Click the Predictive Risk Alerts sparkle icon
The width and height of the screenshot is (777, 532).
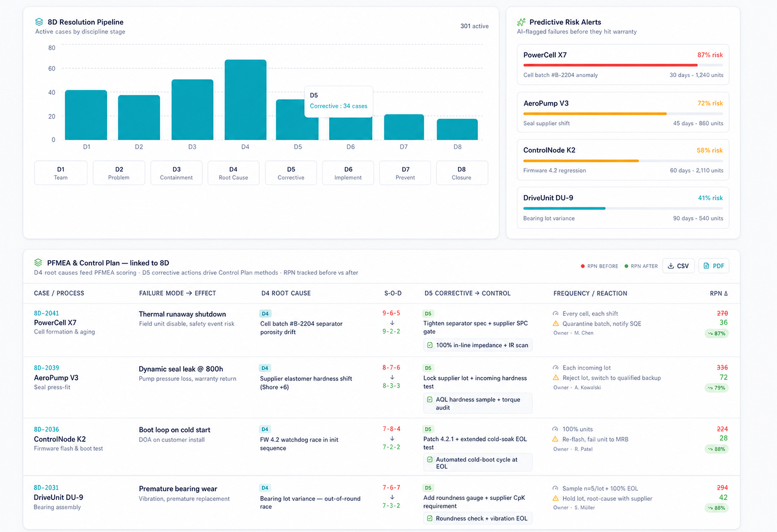[x=521, y=22]
